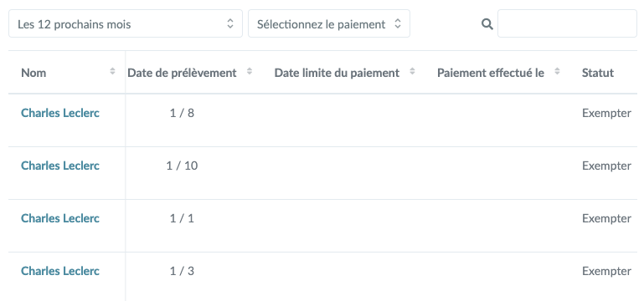Sort by Nom column arrows

pos(112,71)
